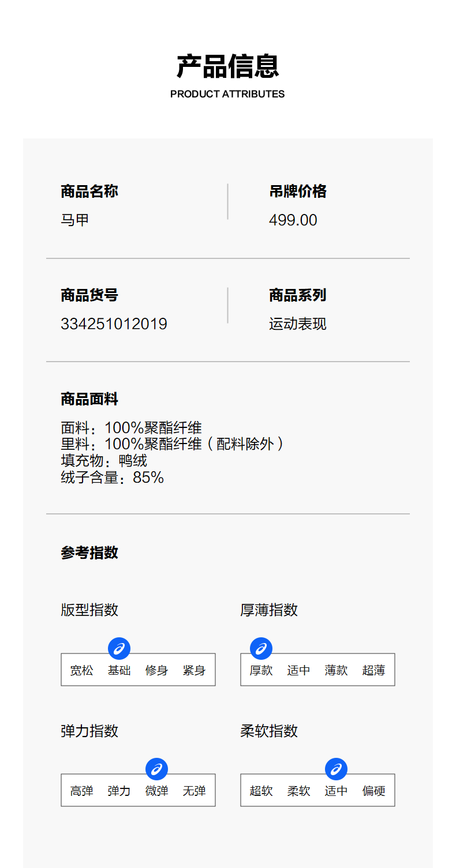Image resolution: width=456 pixels, height=868 pixels.
Task: Select 高弹 on the 弹力指数 scale
Action: (81, 791)
